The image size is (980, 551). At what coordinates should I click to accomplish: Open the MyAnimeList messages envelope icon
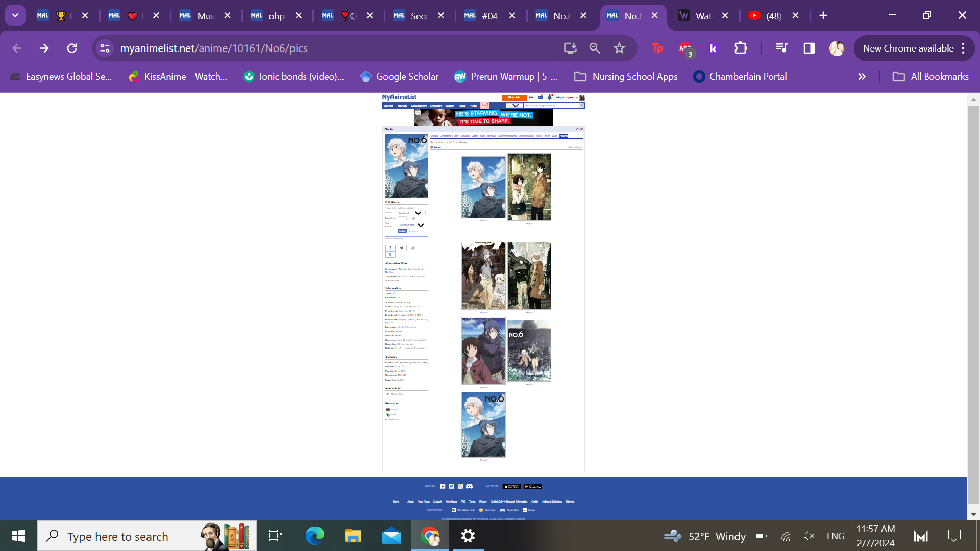(541, 97)
